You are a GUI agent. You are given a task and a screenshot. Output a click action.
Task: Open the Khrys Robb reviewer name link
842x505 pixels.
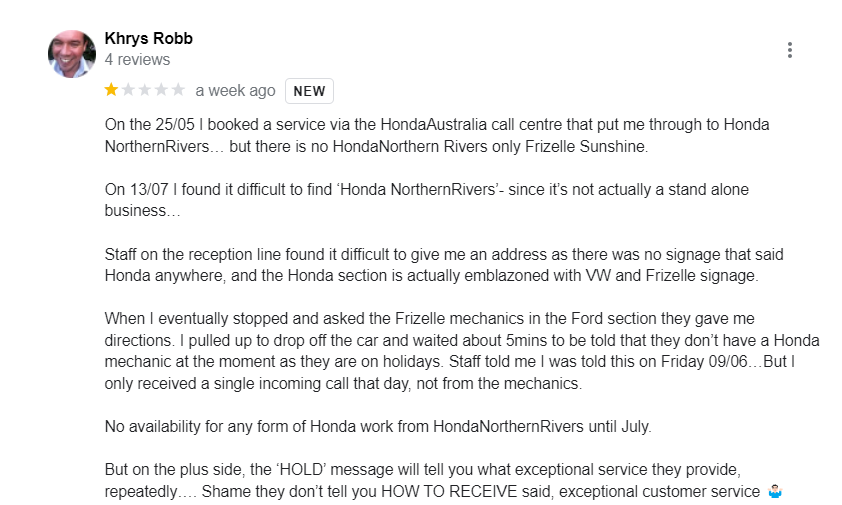pos(149,38)
